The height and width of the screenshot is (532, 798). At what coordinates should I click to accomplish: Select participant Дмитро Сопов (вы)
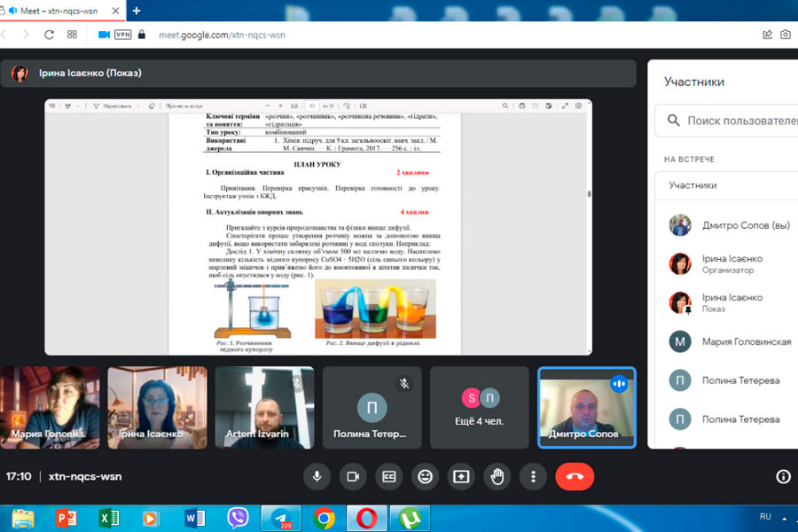pos(733,225)
